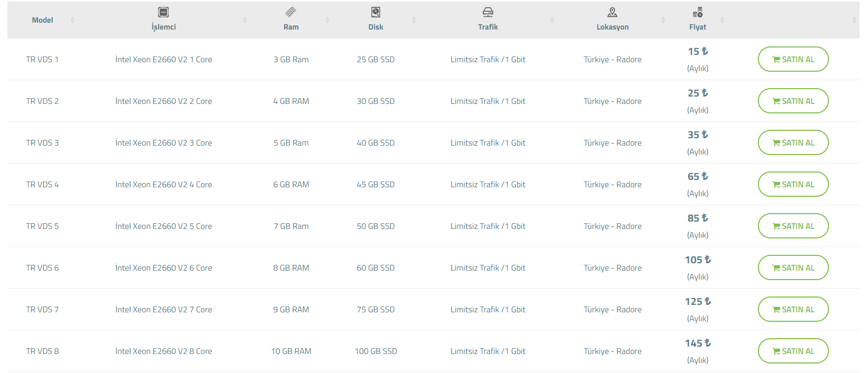Buy TR VDS 5 with SATIN AL

click(793, 226)
